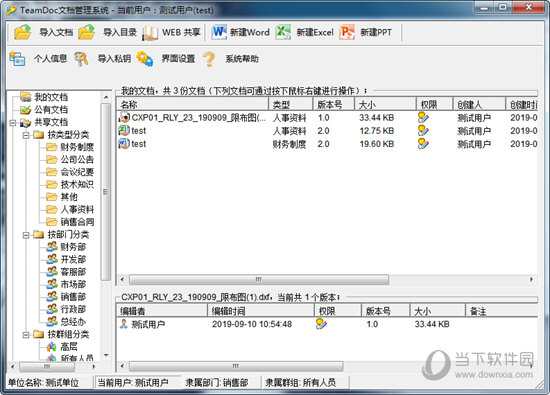The height and width of the screenshot is (395, 550).
Task: Select the 测试用户 version entry
Action: tap(327, 324)
